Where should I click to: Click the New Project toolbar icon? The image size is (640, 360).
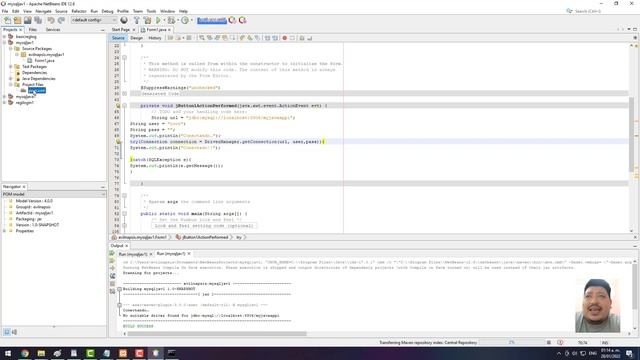[x=17, y=20]
